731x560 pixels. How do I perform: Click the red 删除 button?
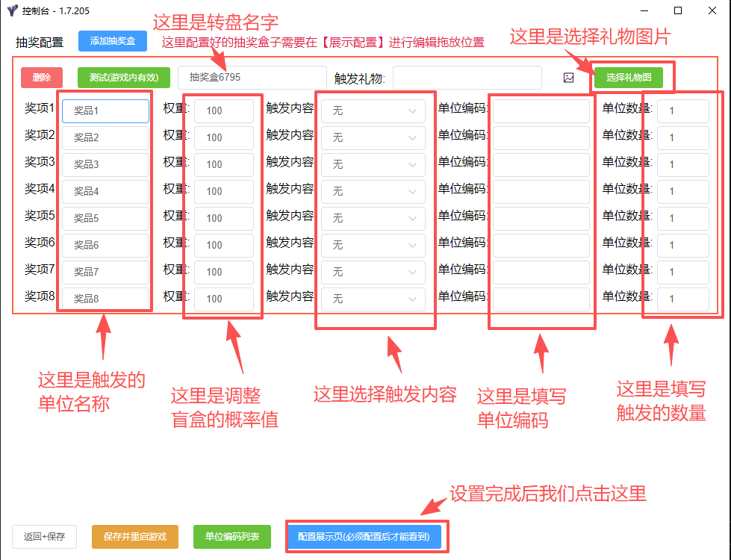coord(41,77)
